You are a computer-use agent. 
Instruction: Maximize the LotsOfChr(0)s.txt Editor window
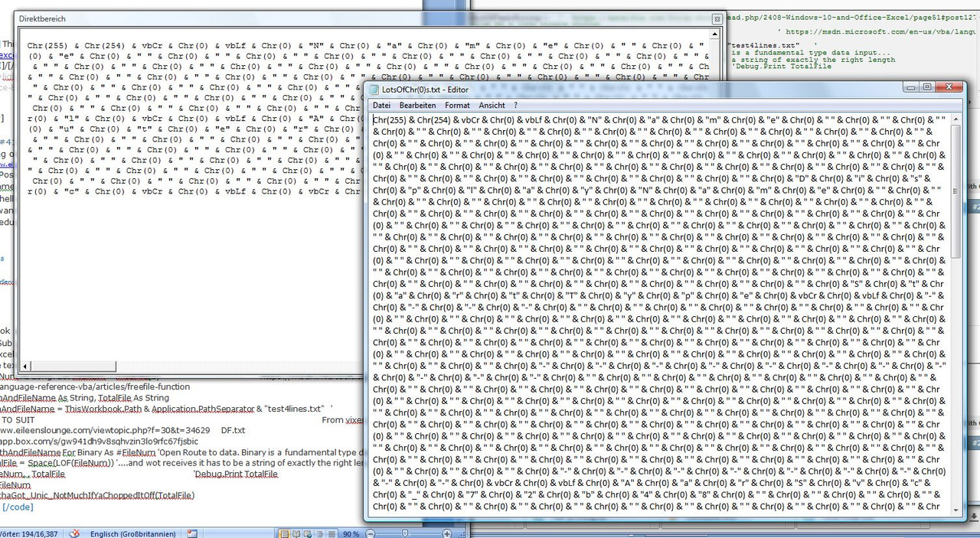point(926,87)
